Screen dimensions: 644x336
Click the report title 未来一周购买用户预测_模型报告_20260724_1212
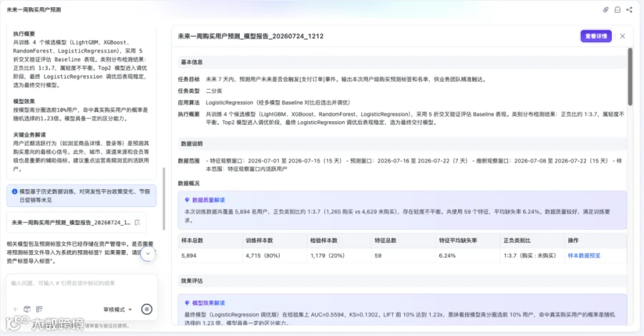pyautogui.click(x=250, y=37)
